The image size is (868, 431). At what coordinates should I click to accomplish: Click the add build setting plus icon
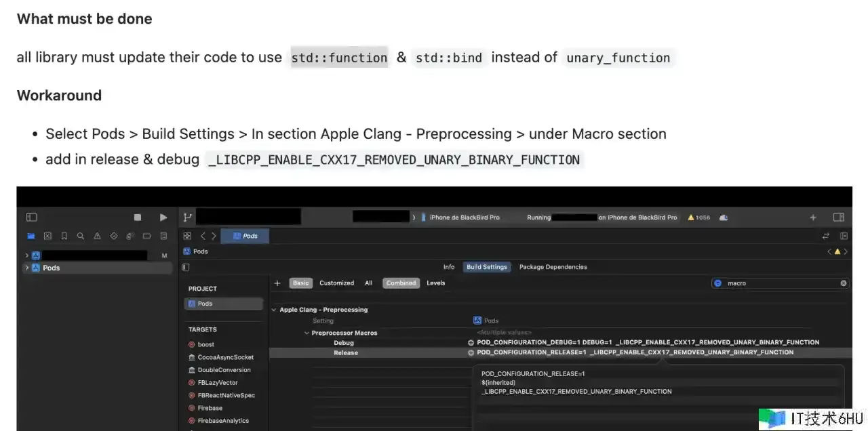(277, 283)
